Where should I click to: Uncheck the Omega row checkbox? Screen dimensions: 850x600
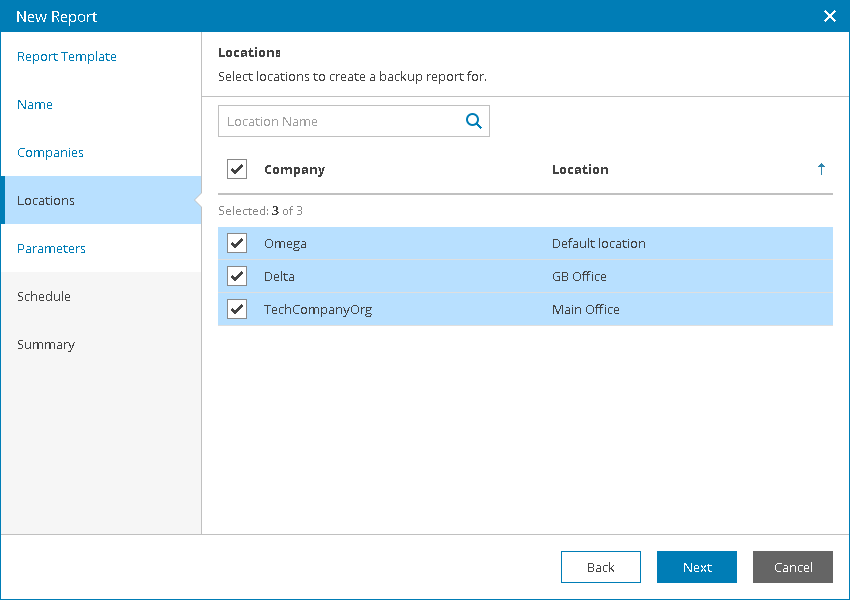(x=237, y=243)
